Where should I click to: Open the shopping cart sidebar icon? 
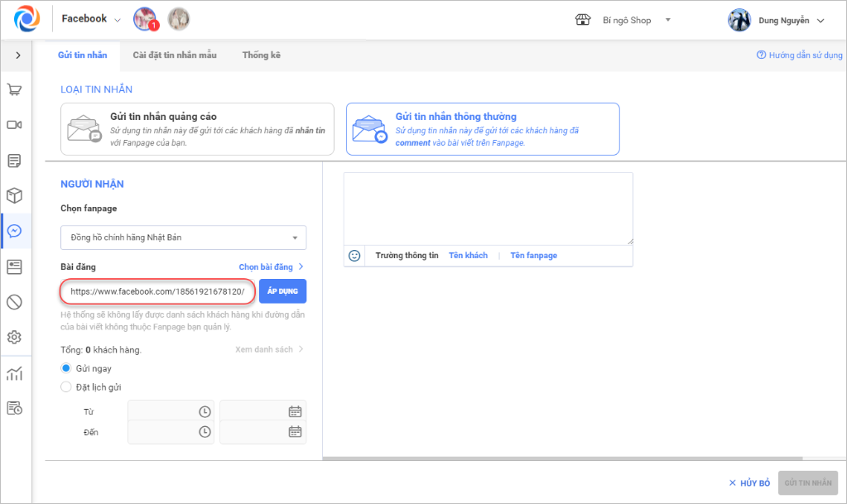pyautogui.click(x=14, y=89)
